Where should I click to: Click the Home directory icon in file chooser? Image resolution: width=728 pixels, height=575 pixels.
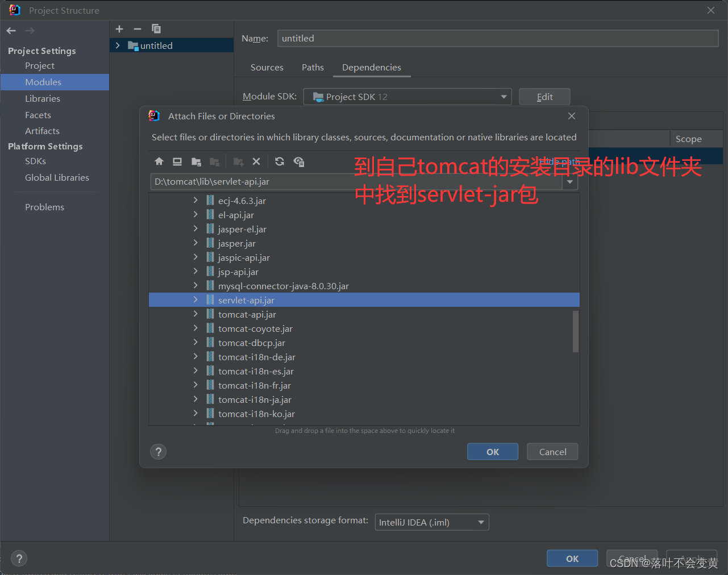click(159, 161)
